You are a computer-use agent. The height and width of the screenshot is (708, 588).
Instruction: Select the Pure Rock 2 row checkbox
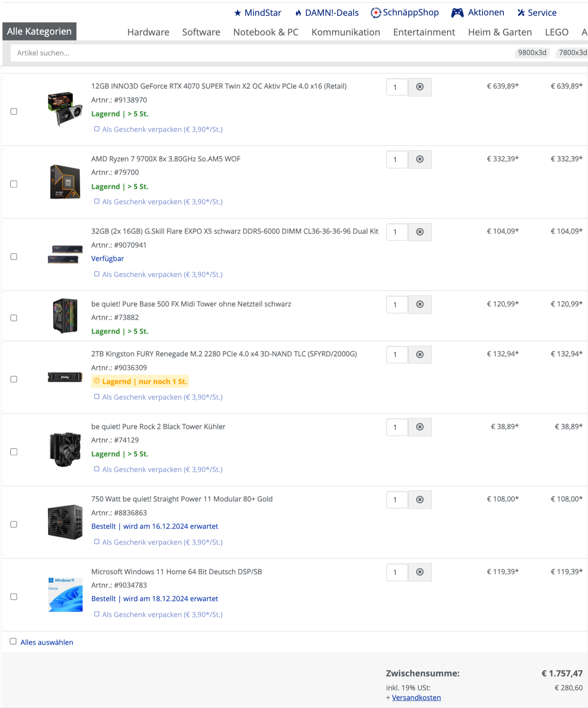(14, 452)
